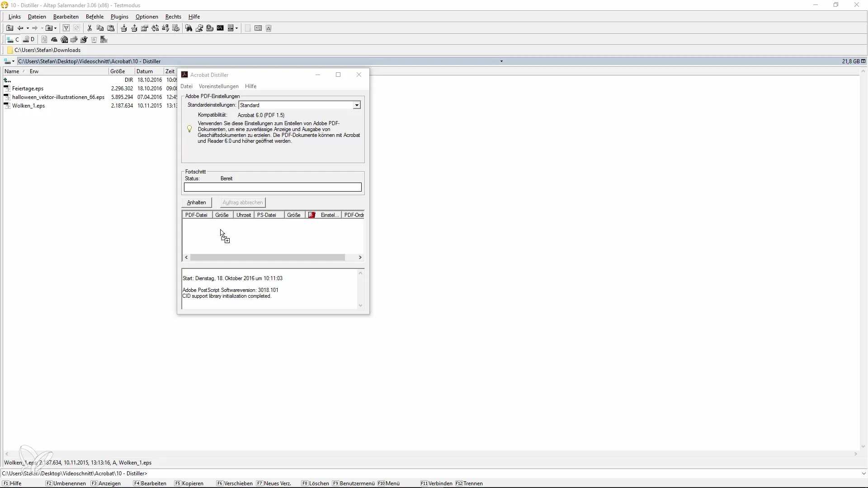This screenshot has width=868, height=488.
Task: Click the Cut scissors icon
Action: pyautogui.click(x=90, y=28)
